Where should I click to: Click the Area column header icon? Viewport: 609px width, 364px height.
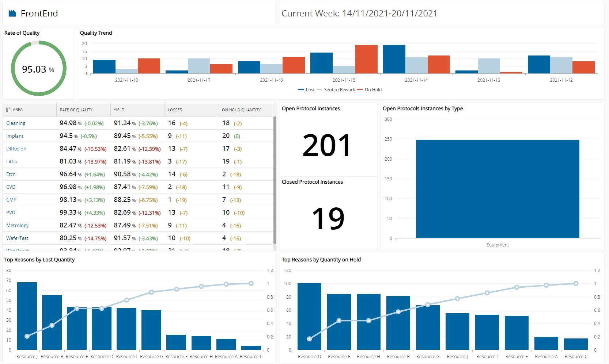pos(9,110)
